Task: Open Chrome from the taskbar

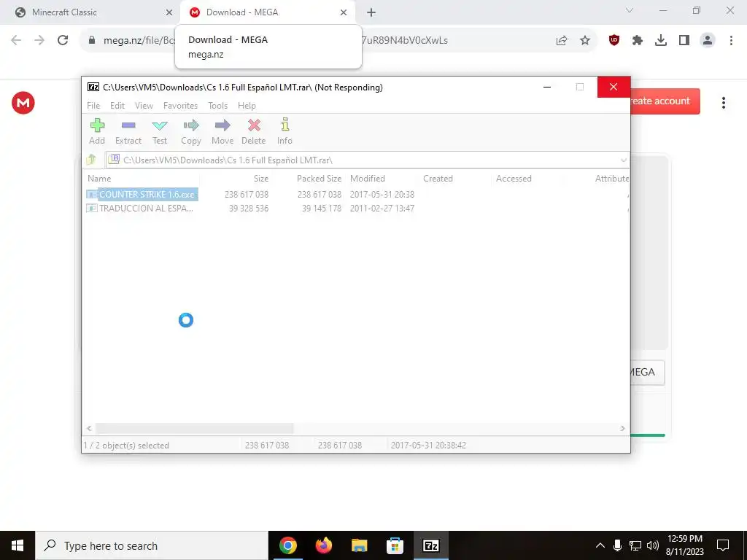Action: point(287,545)
